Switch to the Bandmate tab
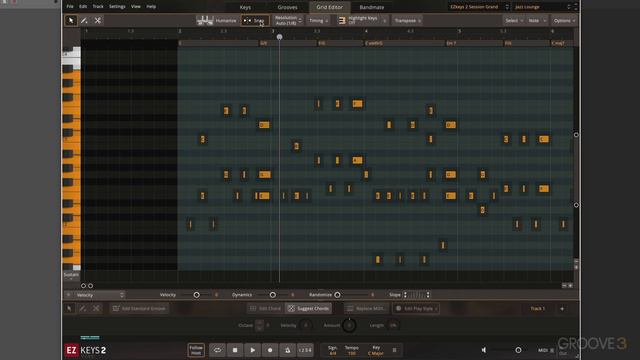640x360 pixels. point(371,7)
